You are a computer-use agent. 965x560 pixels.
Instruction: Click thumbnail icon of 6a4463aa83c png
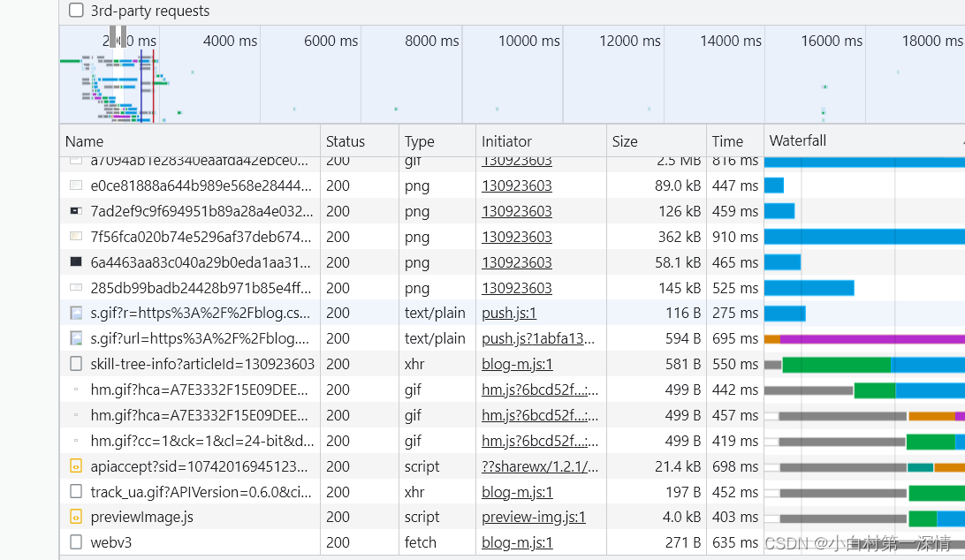(76, 262)
